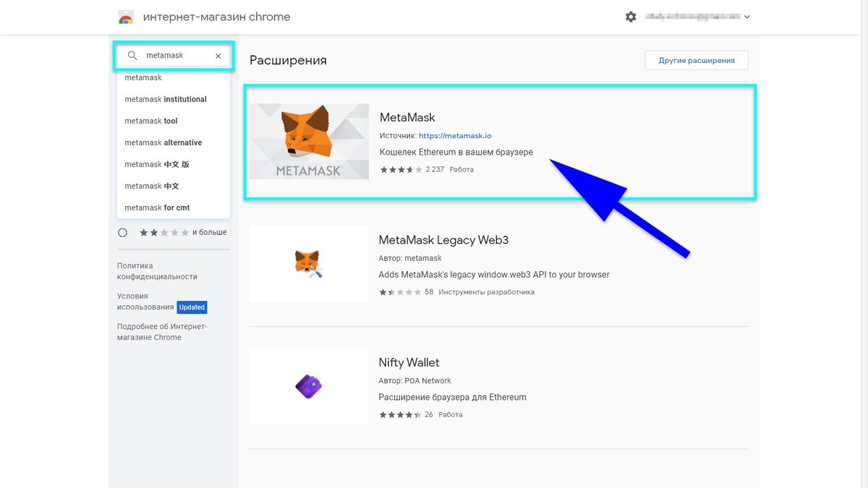Click the MetaMask 2 237 rating stars

(401, 170)
